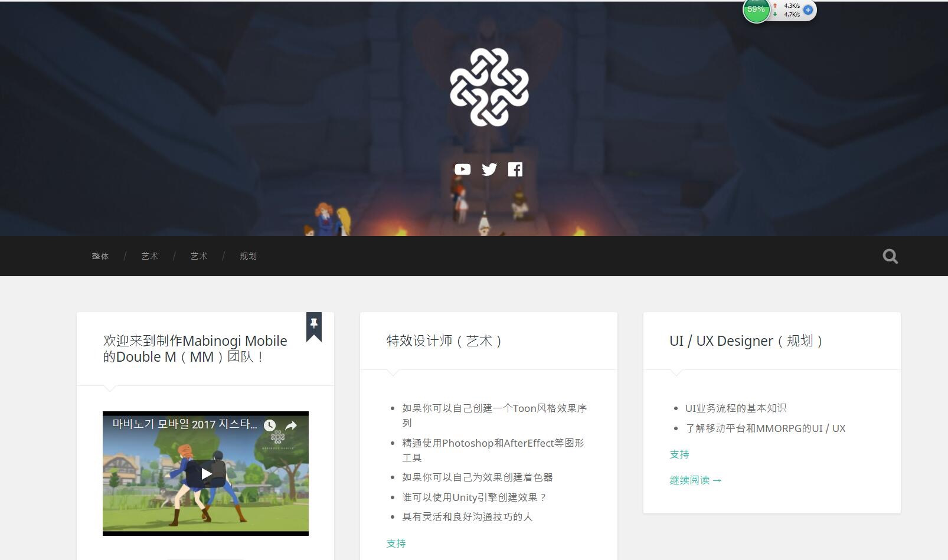This screenshot has width=948, height=560.
Task: Click the bullet 具有灵活和良好沟通技巧的人
Action: (x=468, y=517)
